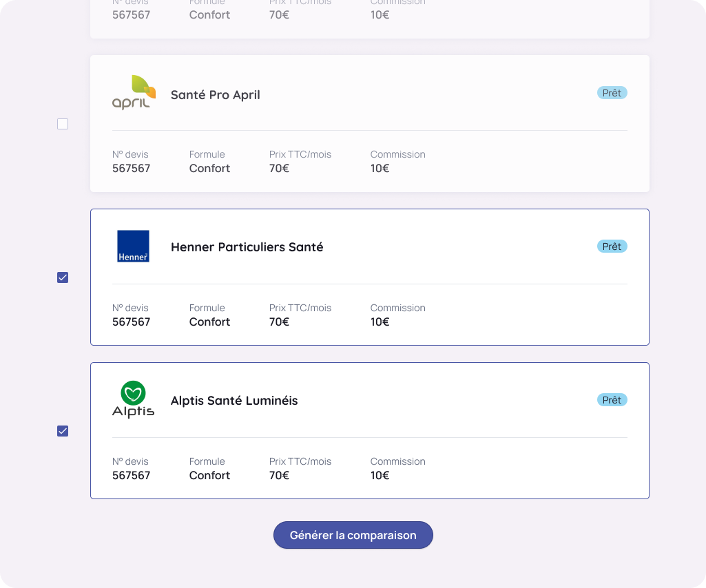This screenshot has height=588, width=706.
Task: Select the Santé Pro April title
Action: point(215,95)
